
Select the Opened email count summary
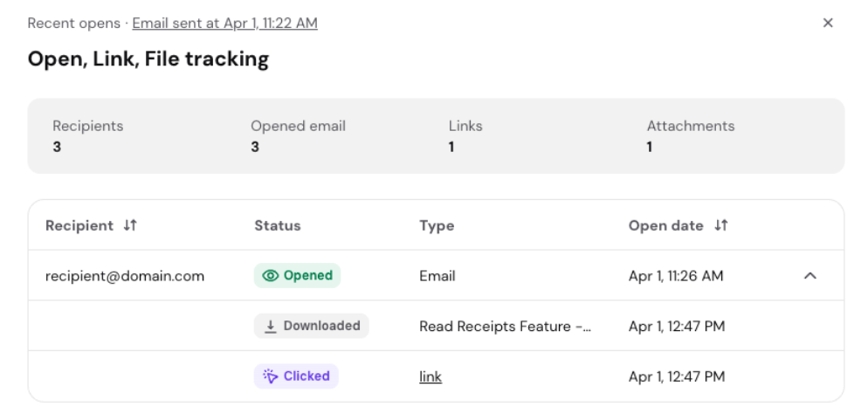coord(298,136)
